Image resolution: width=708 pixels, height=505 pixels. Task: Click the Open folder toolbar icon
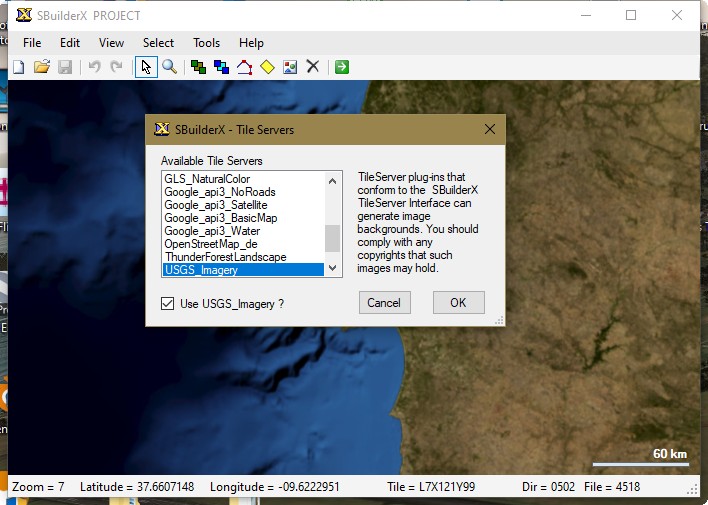pyautogui.click(x=42, y=67)
